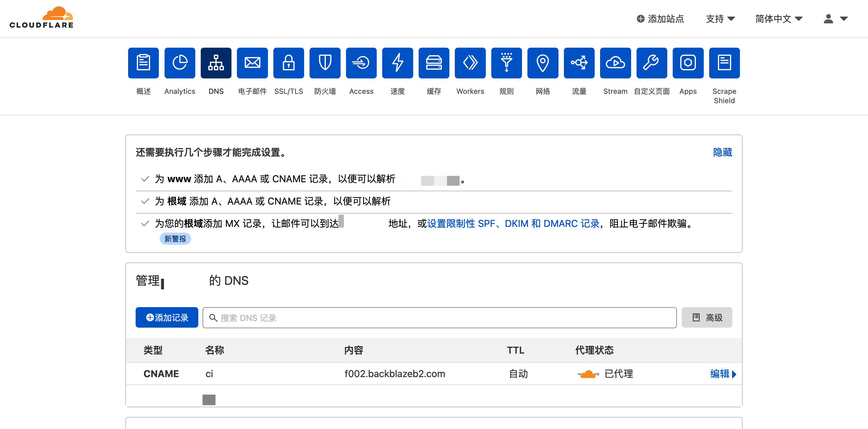Open the Access login arrow icon
Screen dimensions: 868x429
pyautogui.click(x=361, y=63)
